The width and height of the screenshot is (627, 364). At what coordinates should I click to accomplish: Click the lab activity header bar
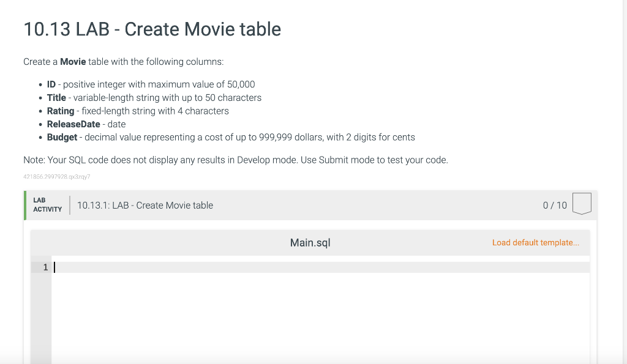click(306, 205)
